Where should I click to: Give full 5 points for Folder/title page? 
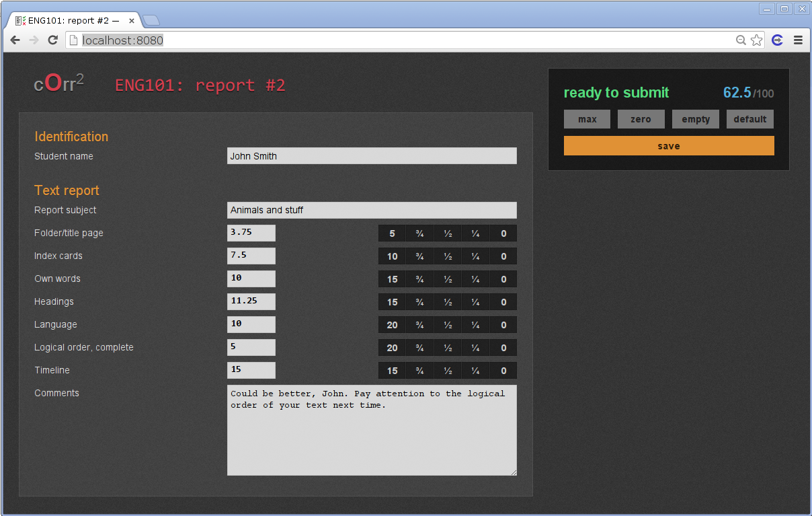tap(392, 233)
